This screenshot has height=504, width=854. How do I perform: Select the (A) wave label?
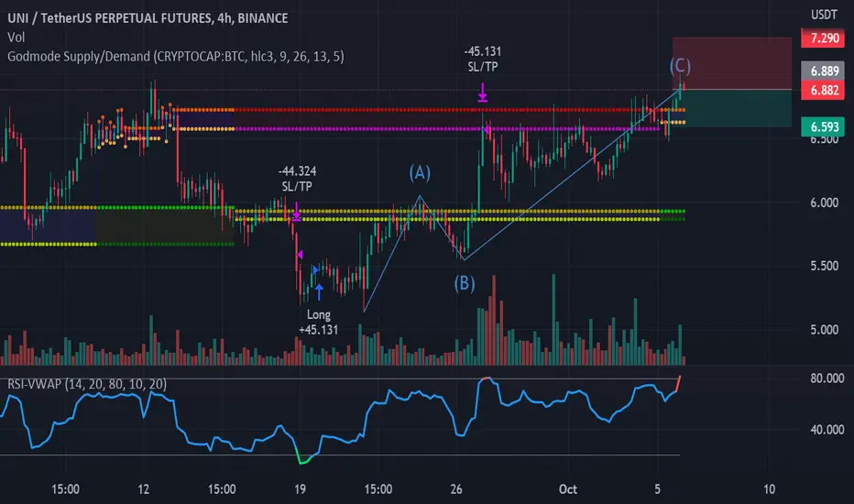pos(420,172)
